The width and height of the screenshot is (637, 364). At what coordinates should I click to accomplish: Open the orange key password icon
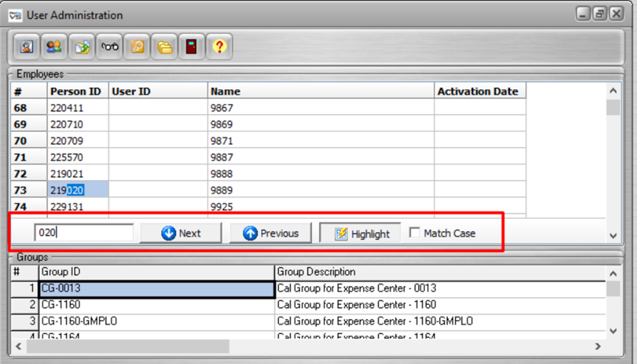coord(137,47)
